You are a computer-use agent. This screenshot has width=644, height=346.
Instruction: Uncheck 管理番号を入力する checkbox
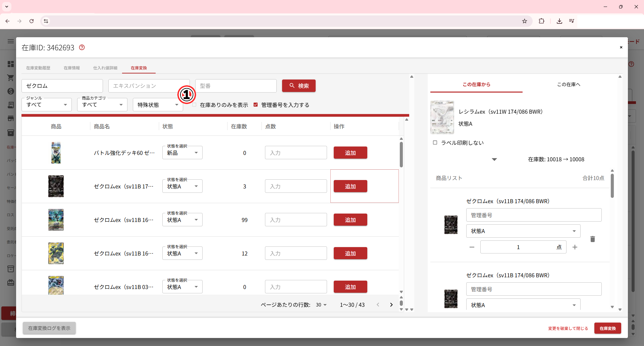(x=256, y=105)
